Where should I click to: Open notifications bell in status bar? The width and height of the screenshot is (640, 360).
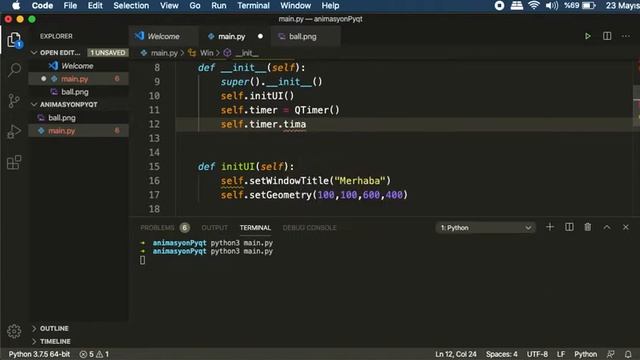coord(628,354)
